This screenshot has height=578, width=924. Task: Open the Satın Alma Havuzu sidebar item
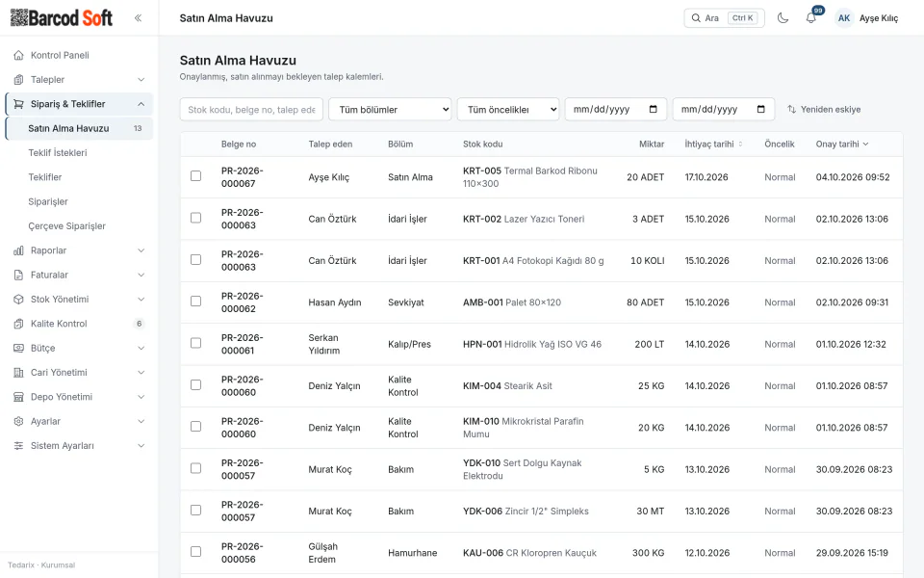point(79,128)
